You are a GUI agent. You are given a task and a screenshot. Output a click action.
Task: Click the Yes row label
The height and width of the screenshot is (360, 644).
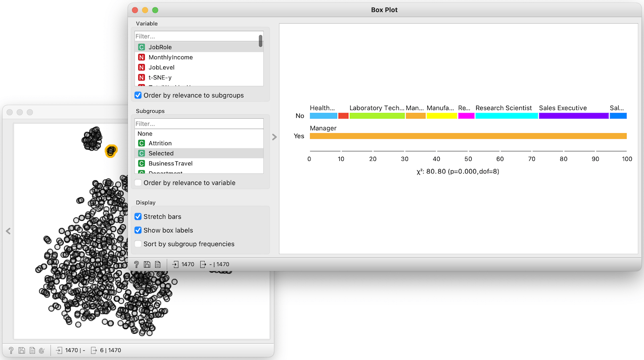tap(299, 136)
